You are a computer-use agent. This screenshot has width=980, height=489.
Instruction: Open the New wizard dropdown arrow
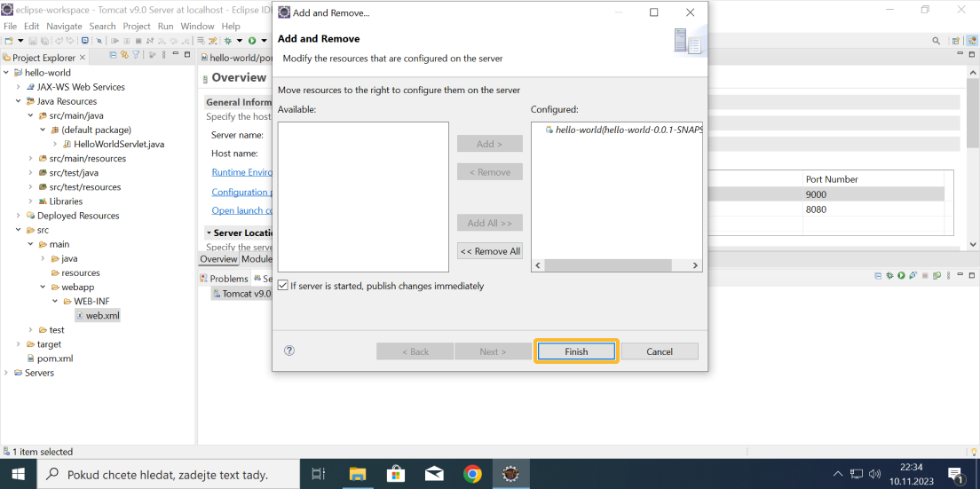[x=20, y=41]
